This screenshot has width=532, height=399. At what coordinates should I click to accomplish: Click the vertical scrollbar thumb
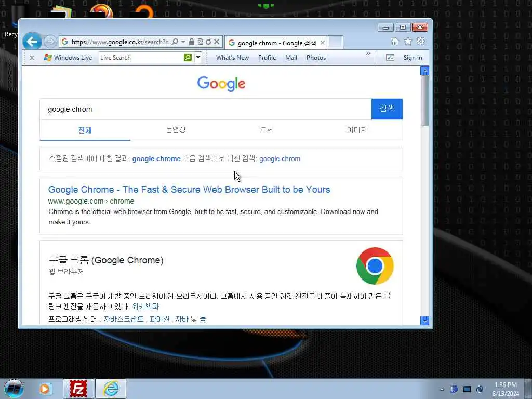(x=424, y=101)
